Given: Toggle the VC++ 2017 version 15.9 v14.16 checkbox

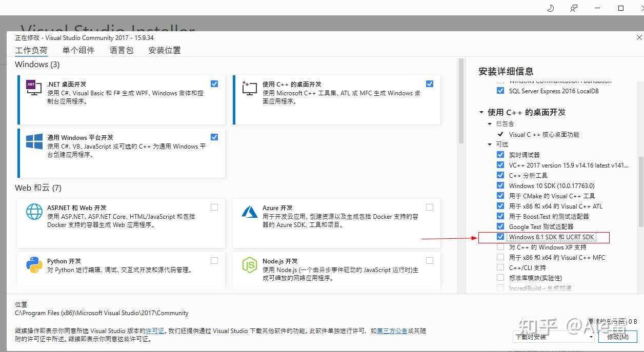Looking at the screenshot, I should (500, 165).
